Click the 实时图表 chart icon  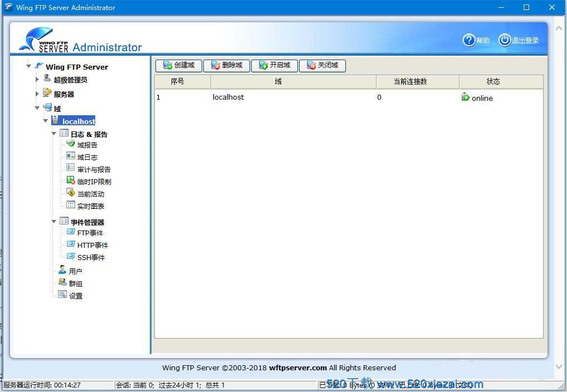click(x=71, y=205)
